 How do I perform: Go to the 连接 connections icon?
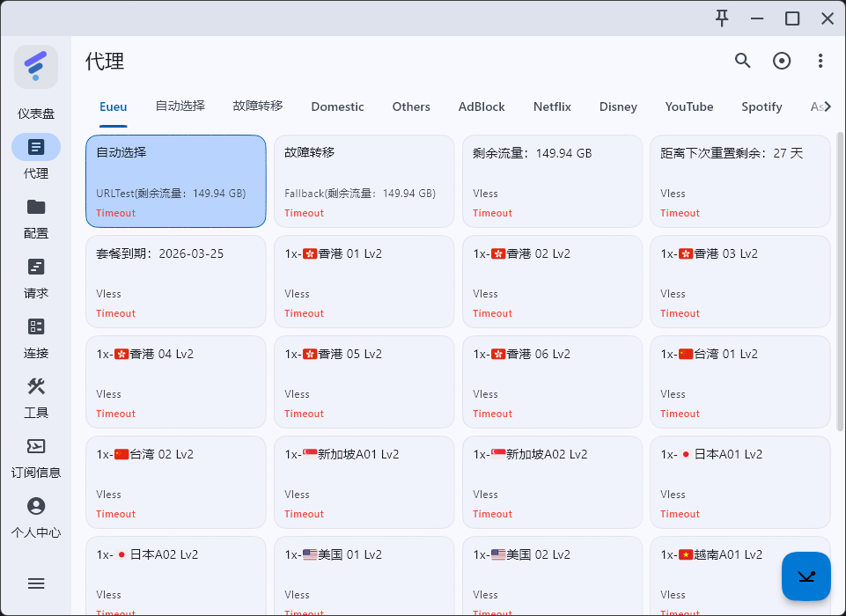click(x=36, y=327)
